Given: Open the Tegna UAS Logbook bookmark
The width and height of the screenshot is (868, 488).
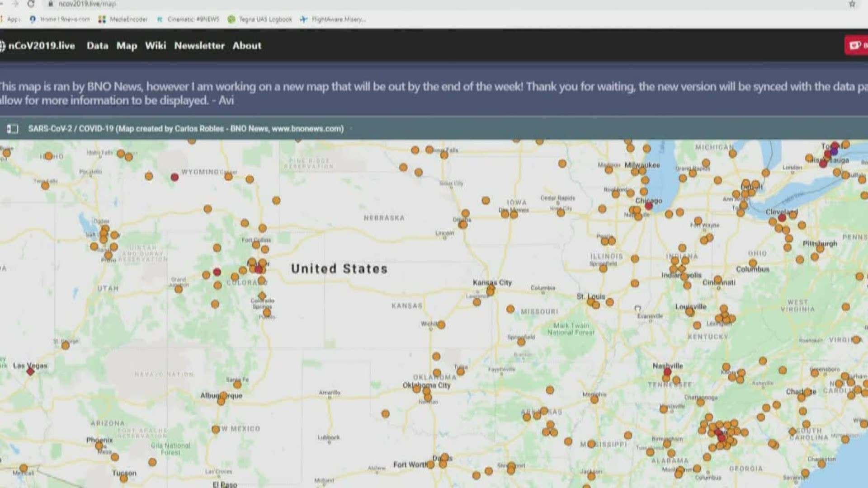Looking at the screenshot, I should coord(260,19).
